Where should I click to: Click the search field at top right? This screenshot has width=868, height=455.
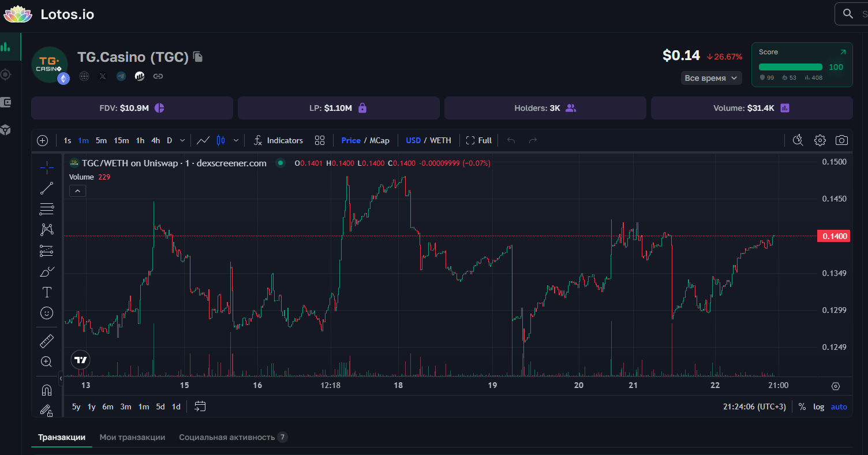click(x=854, y=14)
